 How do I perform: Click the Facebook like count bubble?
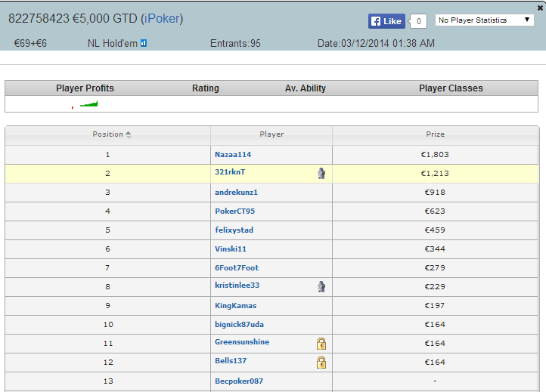pos(418,21)
